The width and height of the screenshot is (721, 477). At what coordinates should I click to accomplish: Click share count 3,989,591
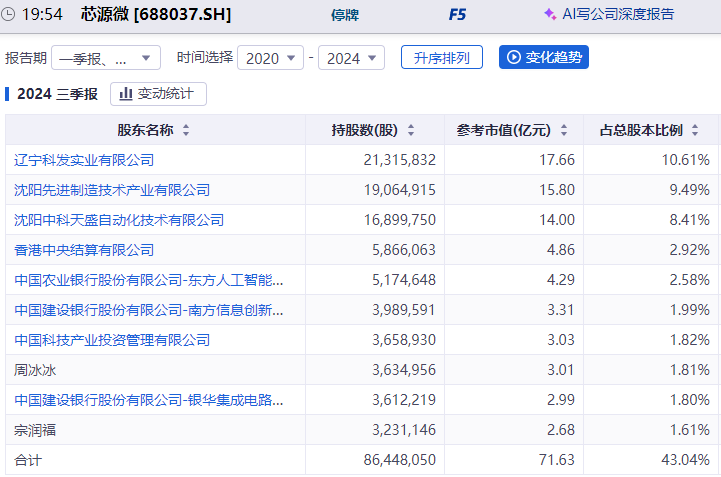[x=404, y=310]
